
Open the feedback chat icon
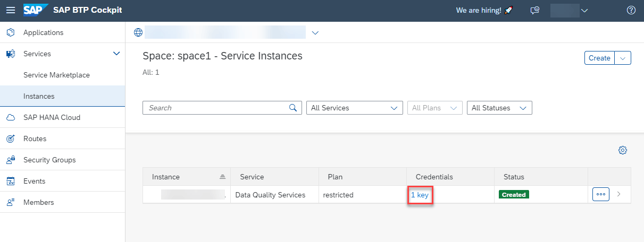(x=535, y=10)
